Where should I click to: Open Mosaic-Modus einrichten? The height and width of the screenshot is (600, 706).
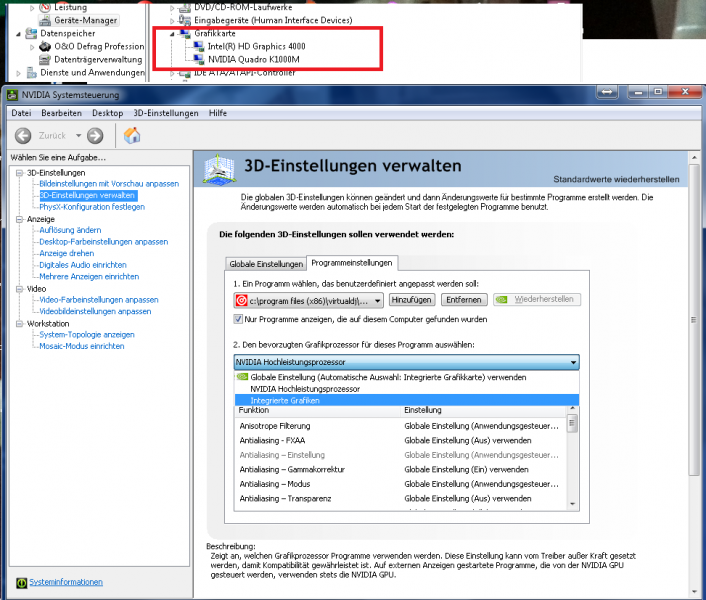[x=81, y=346]
